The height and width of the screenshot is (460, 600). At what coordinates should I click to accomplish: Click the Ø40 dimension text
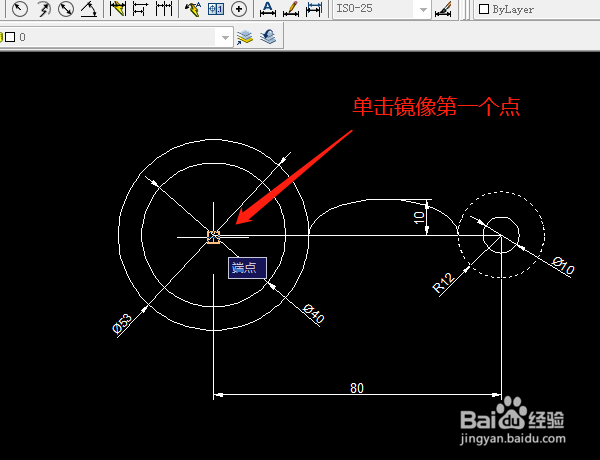click(x=313, y=313)
